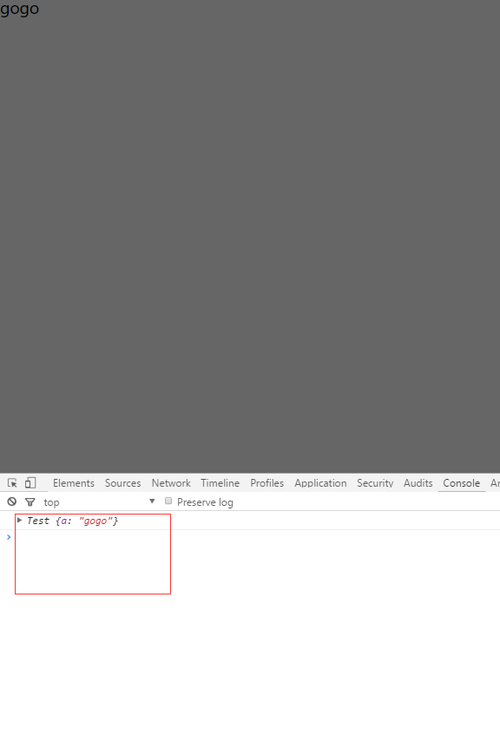Open the Network tab
The width and height of the screenshot is (500, 737).
point(171,483)
